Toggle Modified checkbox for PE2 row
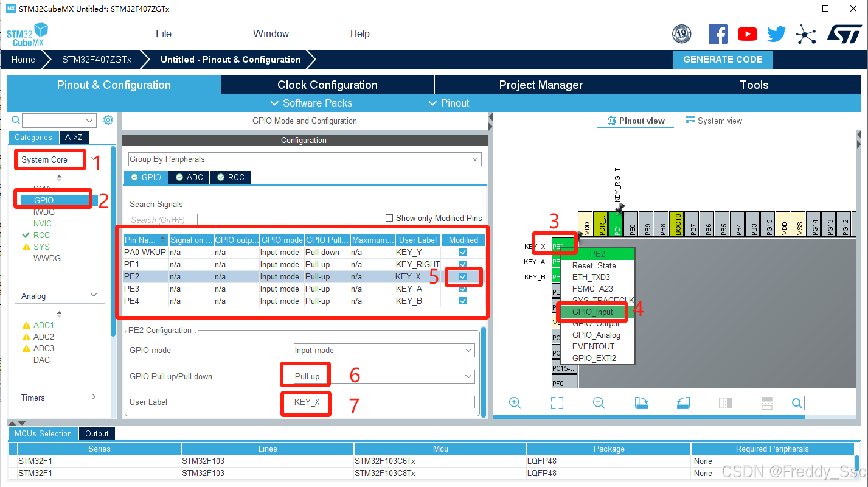Screen dimensions: 868x487 (464, 276)
